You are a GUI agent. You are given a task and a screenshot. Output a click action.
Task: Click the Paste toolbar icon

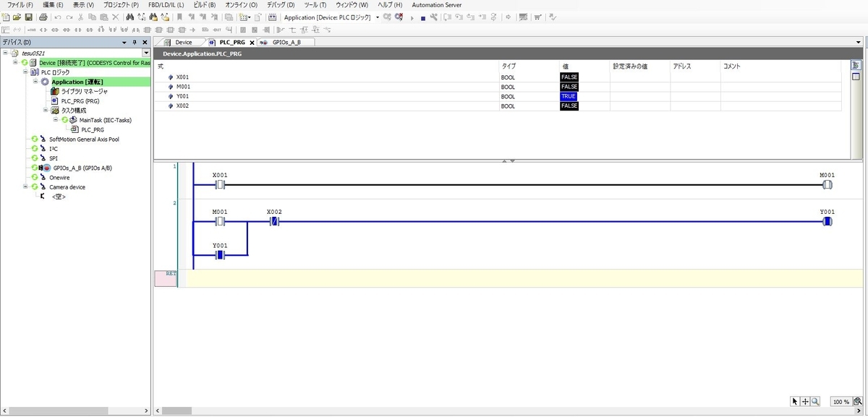point(103,17)
